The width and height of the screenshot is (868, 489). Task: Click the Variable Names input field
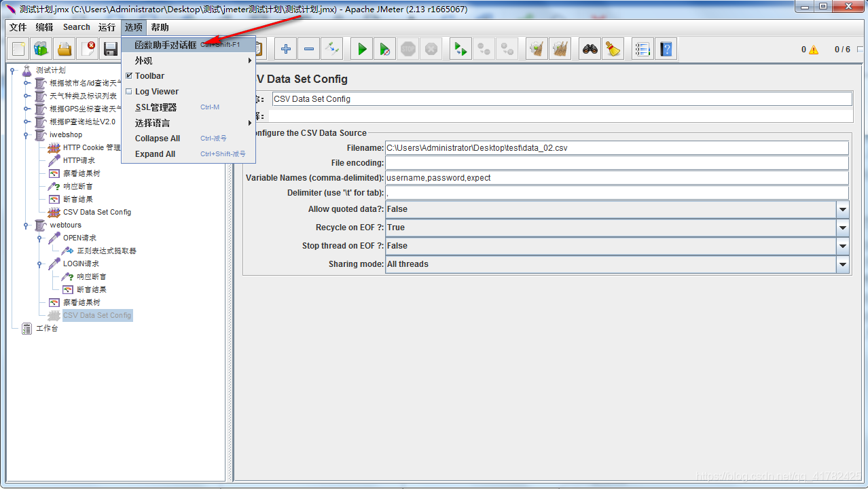coord(617,178)
